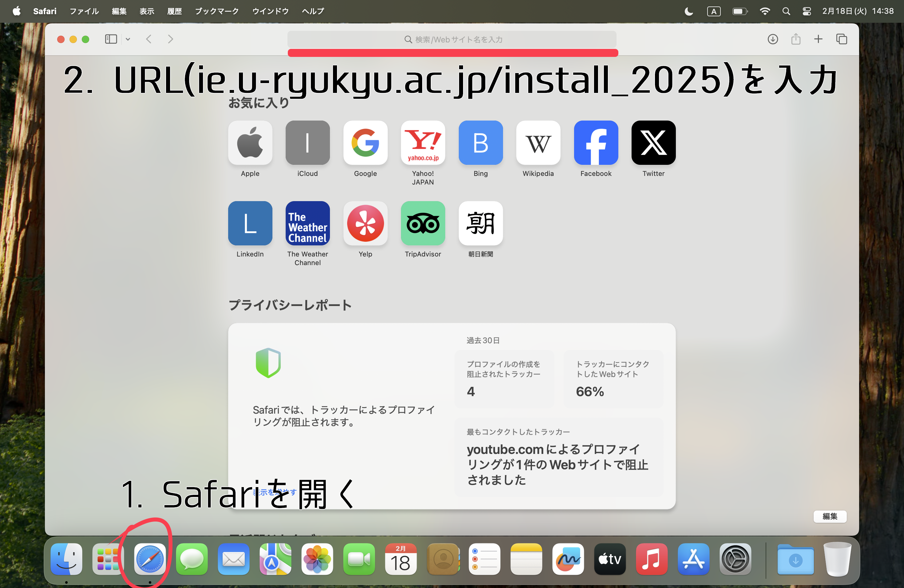904x588 pixels.
Task: Open the Google favorite
Action: tap(365, 143)
